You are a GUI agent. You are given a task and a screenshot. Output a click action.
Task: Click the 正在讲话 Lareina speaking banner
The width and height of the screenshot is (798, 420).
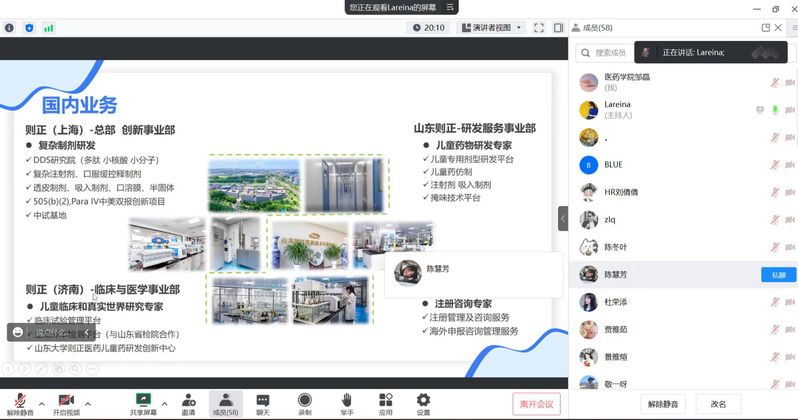(x=710, y=52)
